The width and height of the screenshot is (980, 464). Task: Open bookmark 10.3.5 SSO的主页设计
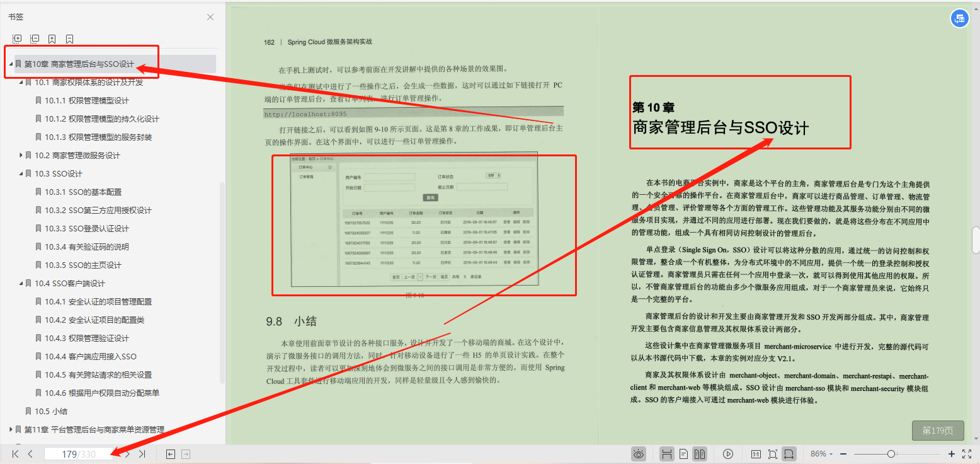coord(83,265)
